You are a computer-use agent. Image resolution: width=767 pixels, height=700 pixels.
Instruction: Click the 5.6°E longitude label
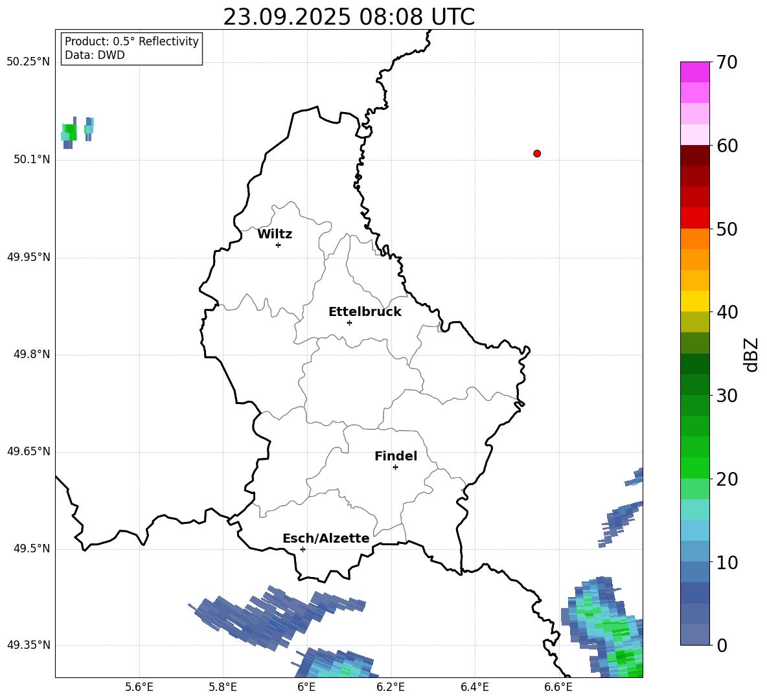click(x=139, y=687)
